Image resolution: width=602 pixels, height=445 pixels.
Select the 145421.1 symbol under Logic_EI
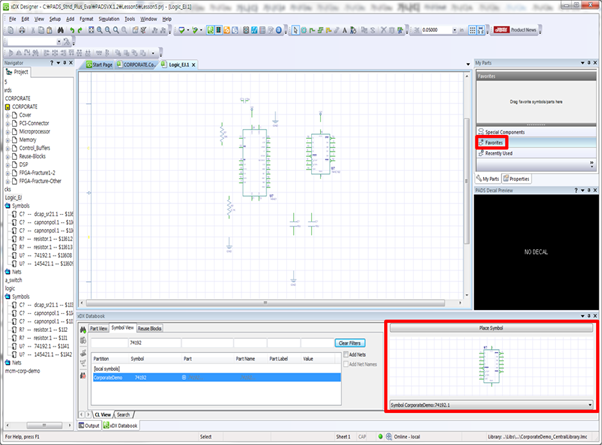tap(42, 264)
